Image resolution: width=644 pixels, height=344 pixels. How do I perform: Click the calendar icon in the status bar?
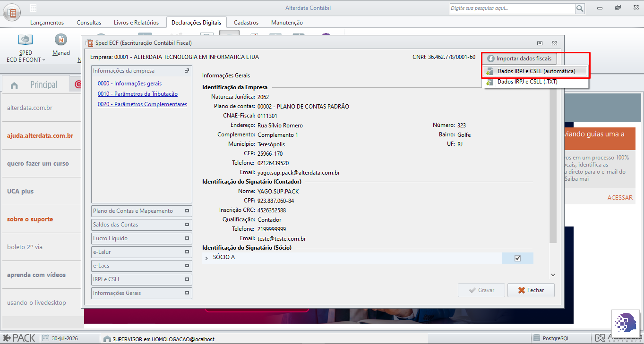tap(46, 338)
